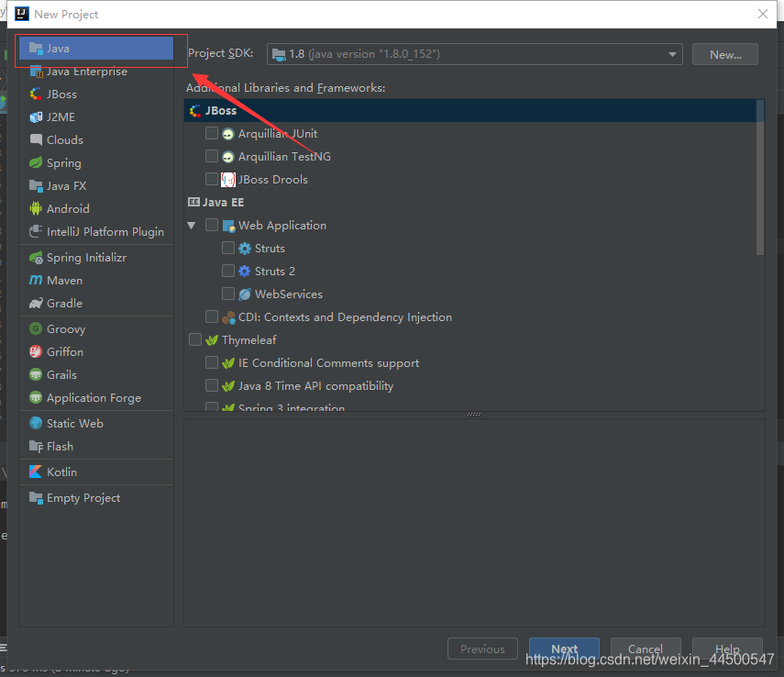
Task: Select the Gradle elephant icon
Action: pyautogui.click(x=36, y=304)
